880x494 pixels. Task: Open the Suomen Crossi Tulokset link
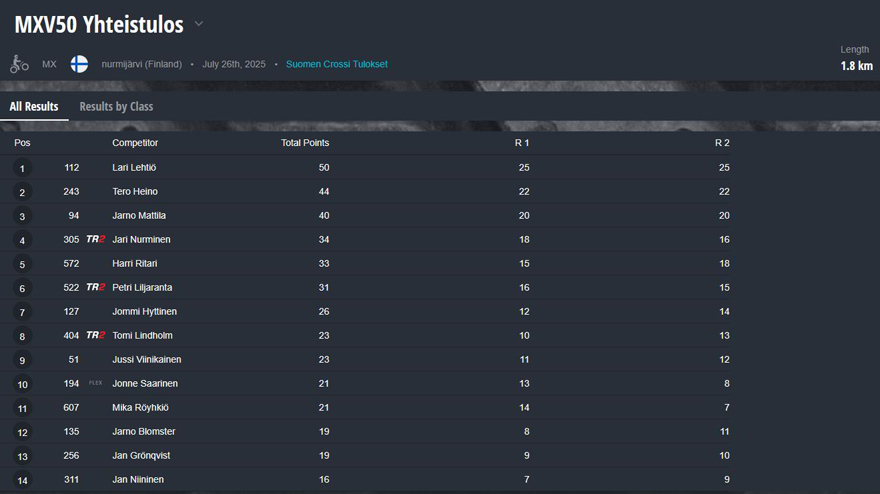point(337,64)
